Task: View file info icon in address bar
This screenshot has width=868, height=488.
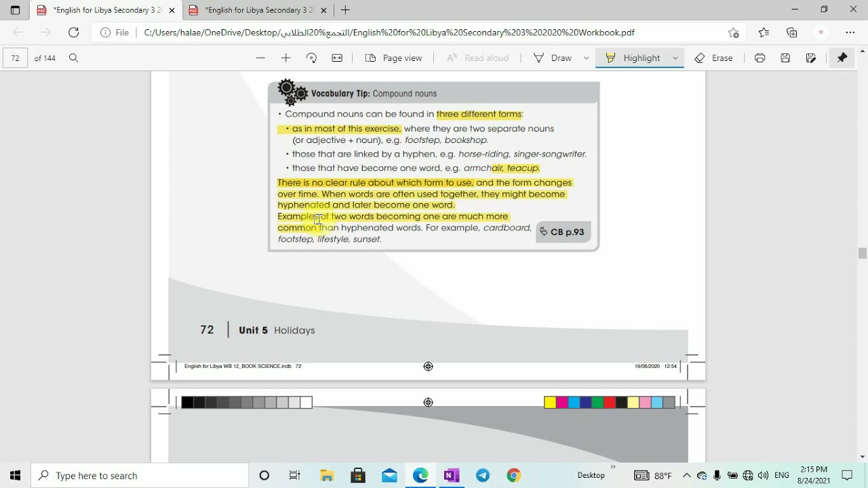Action: pos(105,33)
